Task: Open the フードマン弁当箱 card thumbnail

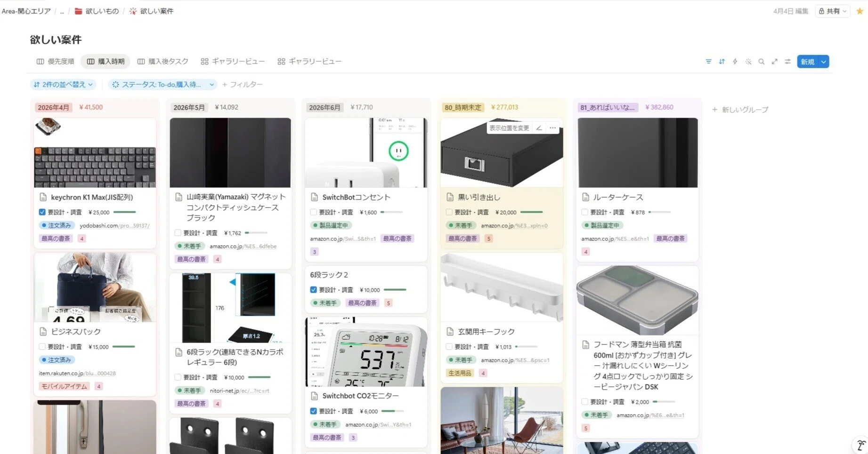Action: (x=637, y=300)
